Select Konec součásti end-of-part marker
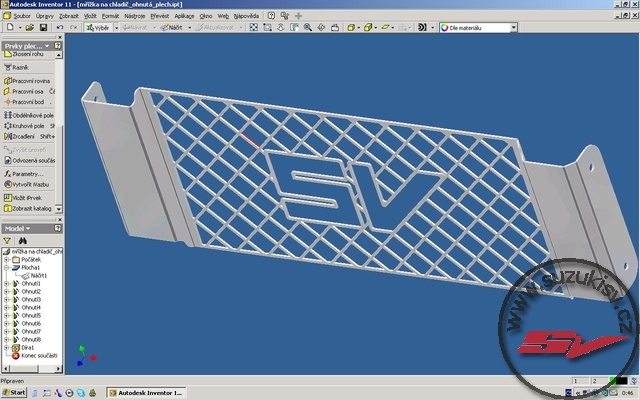 [39, 356]
